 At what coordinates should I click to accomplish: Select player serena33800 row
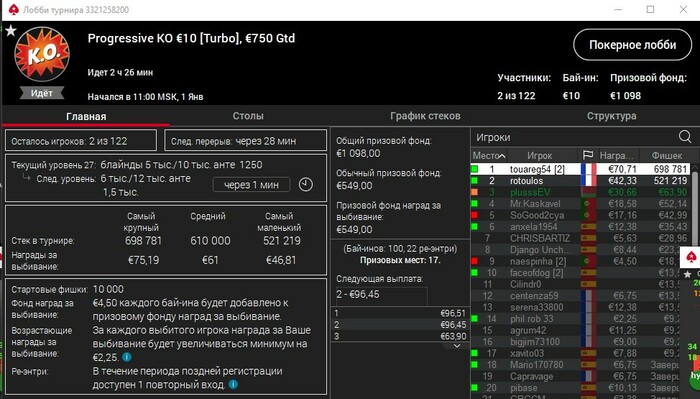[x=576, y=308]
